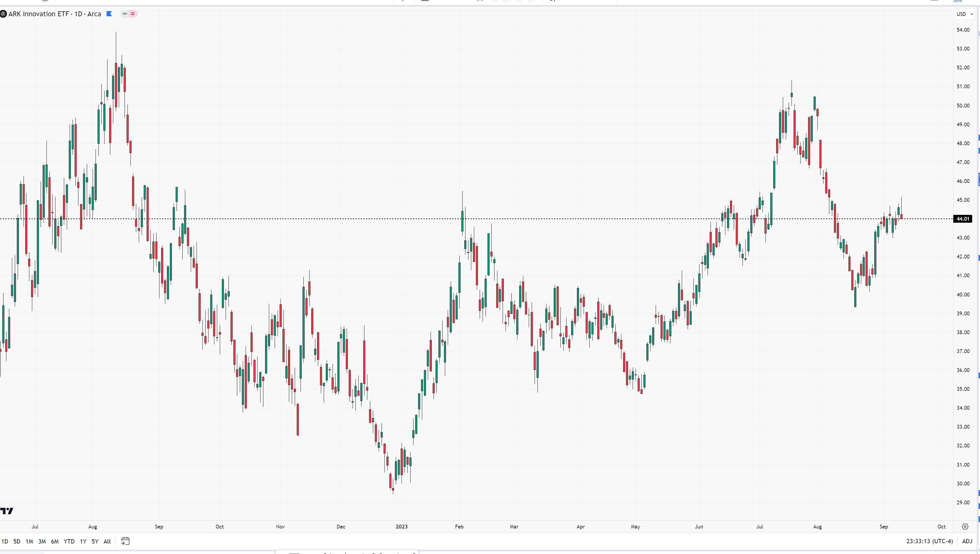Click the blue flag next to Arca
980x554 pixels.
(109, 14)
